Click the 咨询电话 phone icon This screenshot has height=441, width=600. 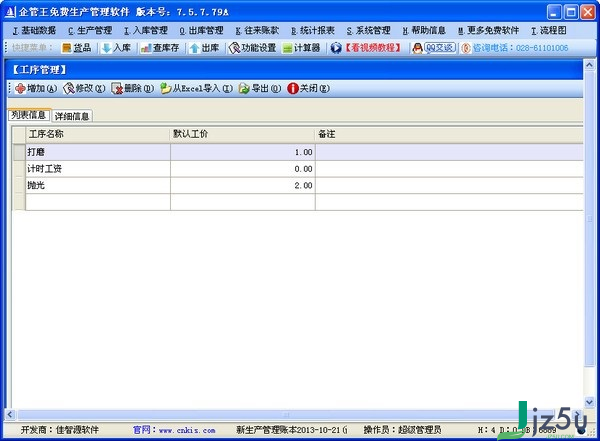tap(465, 48)
